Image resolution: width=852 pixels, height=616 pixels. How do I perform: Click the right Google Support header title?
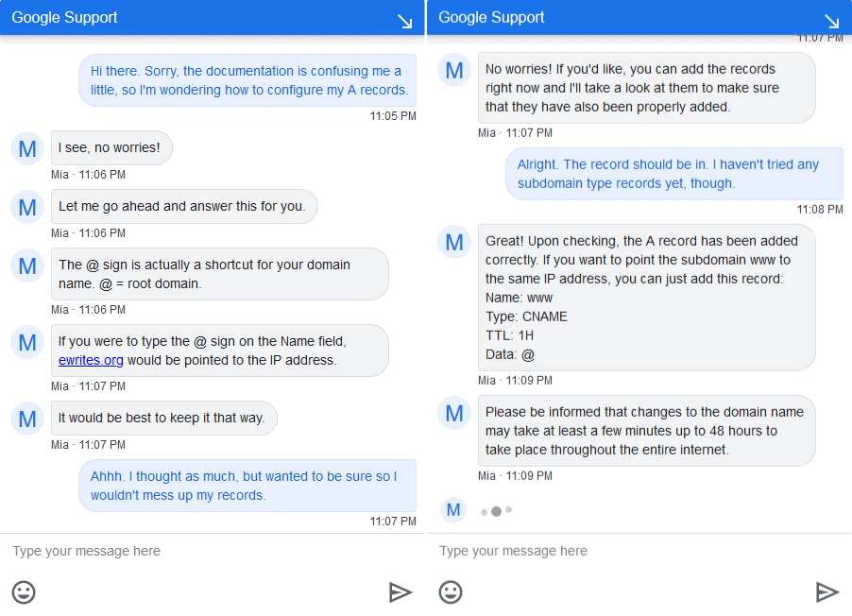[x=491, y=17]
